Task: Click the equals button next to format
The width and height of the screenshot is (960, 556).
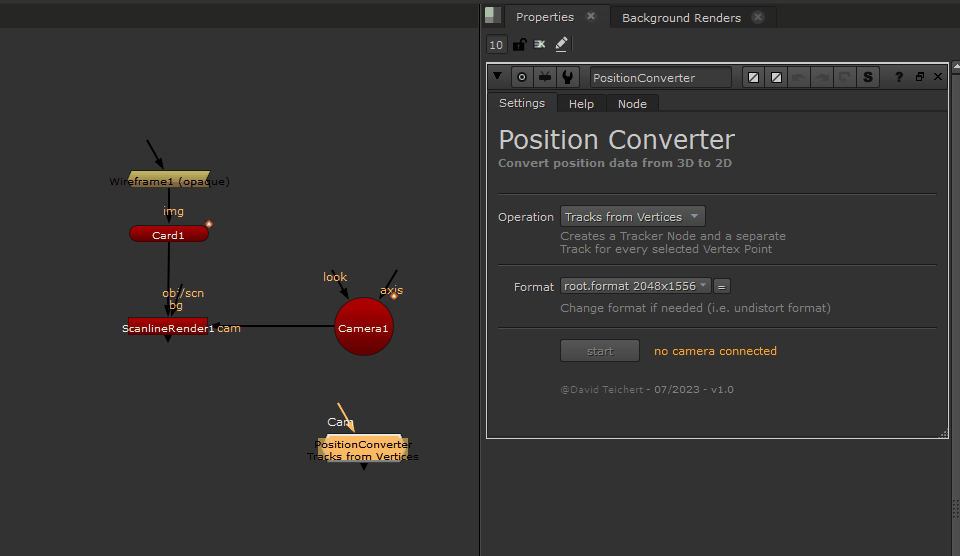Action: tap(722, 286)
